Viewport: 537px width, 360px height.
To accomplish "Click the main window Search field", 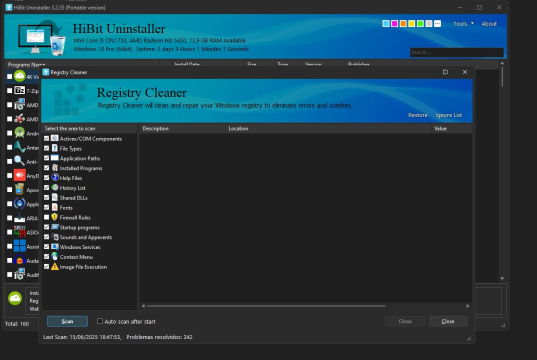I will point(457,52).
